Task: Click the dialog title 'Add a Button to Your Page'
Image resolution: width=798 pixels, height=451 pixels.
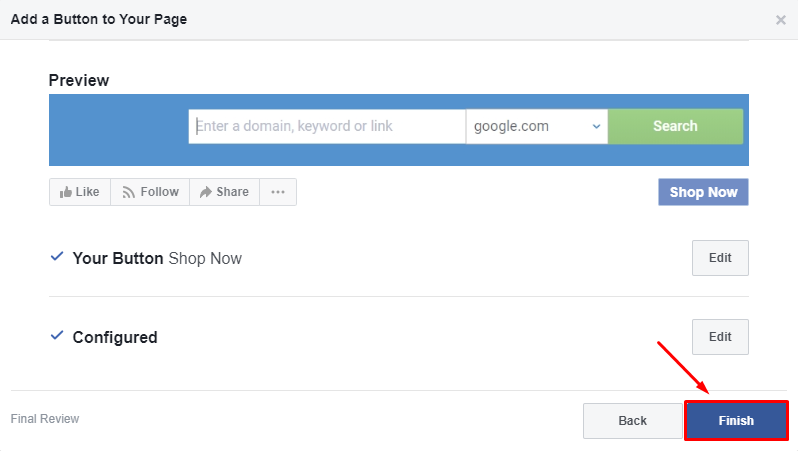Action: pos(99,19)
